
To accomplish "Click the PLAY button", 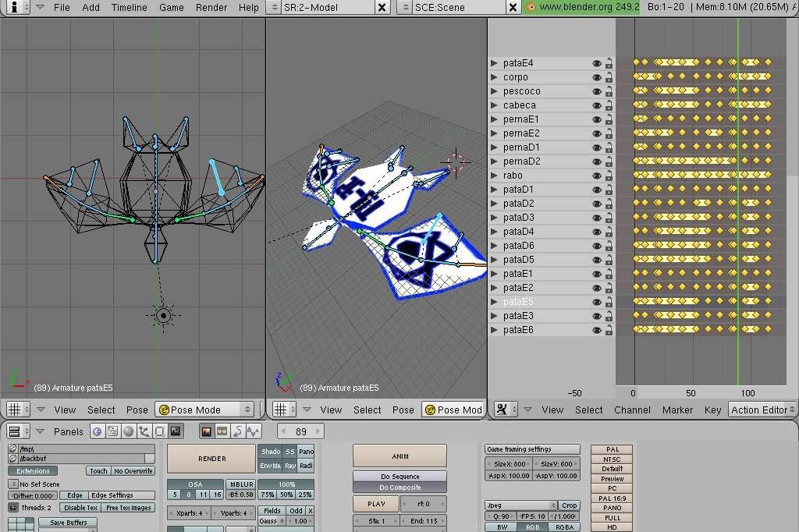I will (376, 503).
